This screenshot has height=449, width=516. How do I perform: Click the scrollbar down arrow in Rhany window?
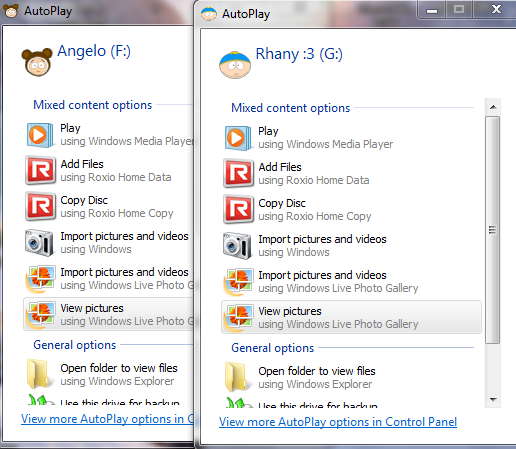pyautogui.click(x=493, y=399)
